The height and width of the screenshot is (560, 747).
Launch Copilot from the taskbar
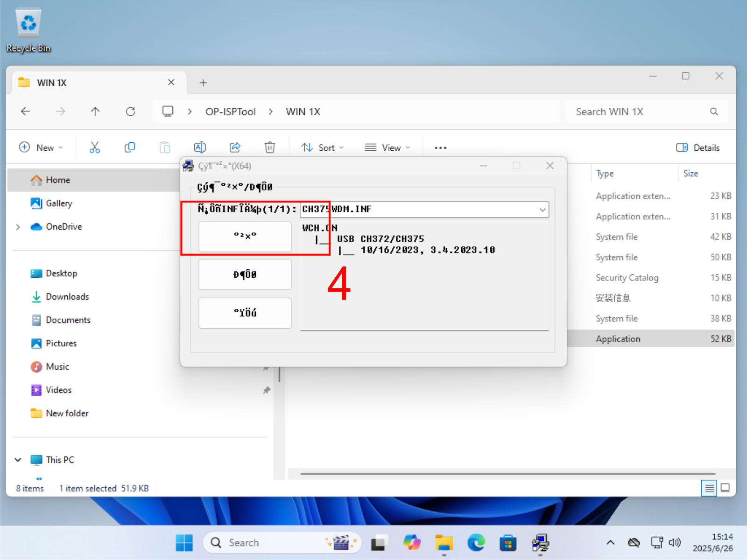(412, 543)
